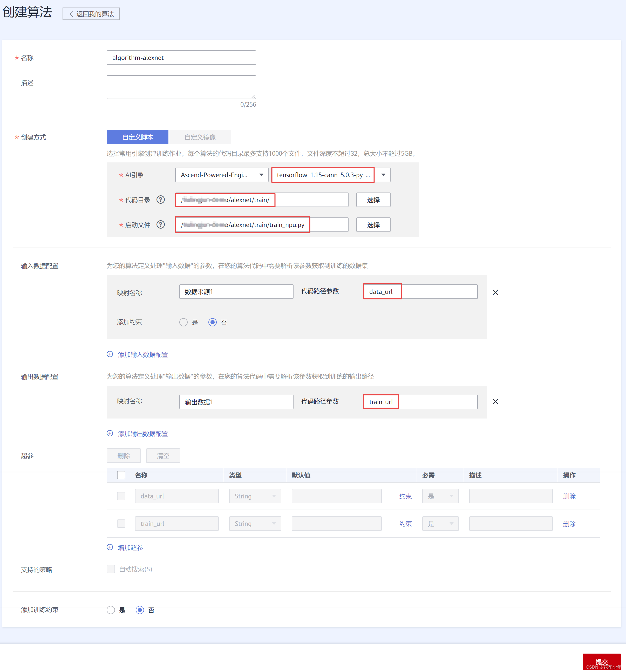Enable the 自动搜索(S) policy checkbox
Viewport: 626px width, 672px height.
pyautogui.click(x=111, y=569)
